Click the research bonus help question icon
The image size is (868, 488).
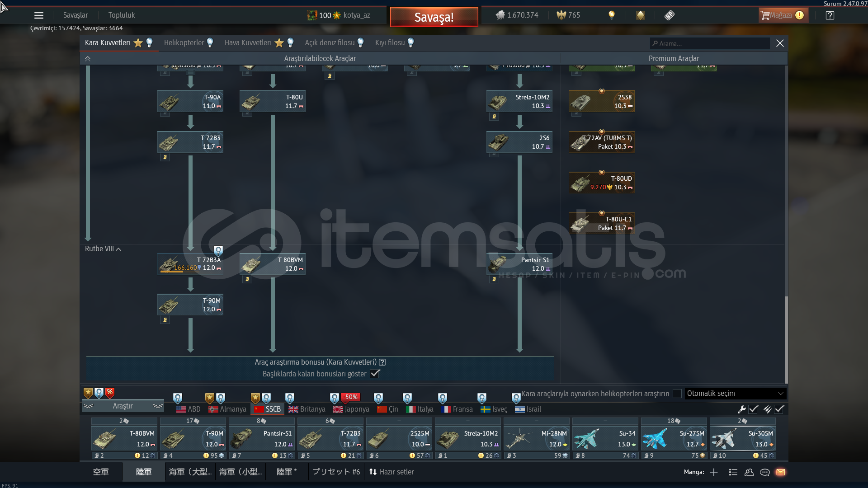click(x=382, y=362)
